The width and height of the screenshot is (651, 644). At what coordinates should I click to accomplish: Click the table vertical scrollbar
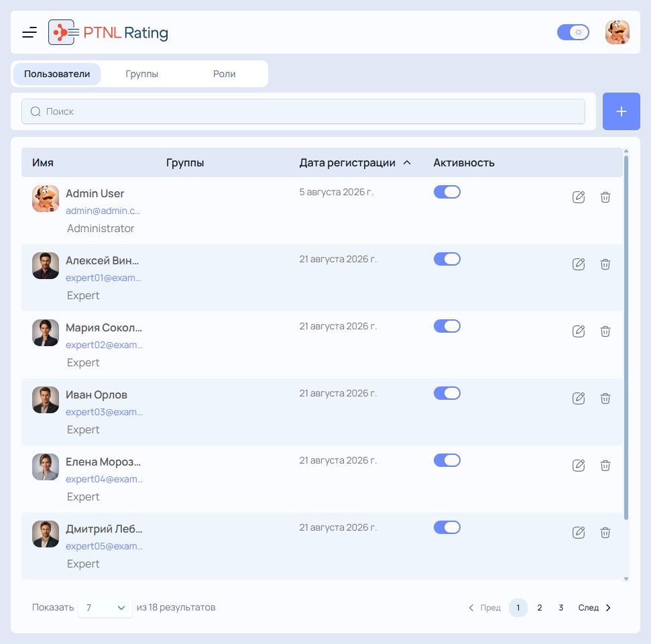(626, 337)
